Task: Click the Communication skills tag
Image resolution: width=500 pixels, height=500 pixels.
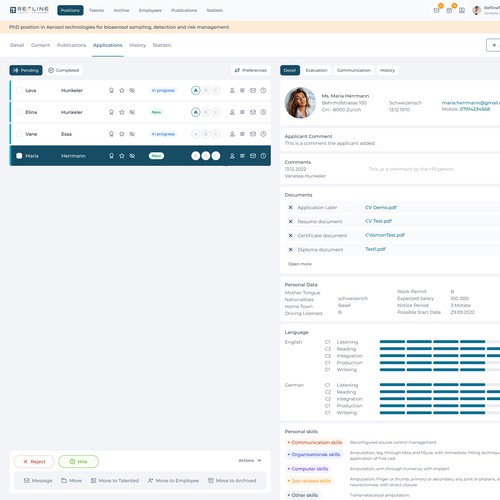Action: (x=315, y=442)
